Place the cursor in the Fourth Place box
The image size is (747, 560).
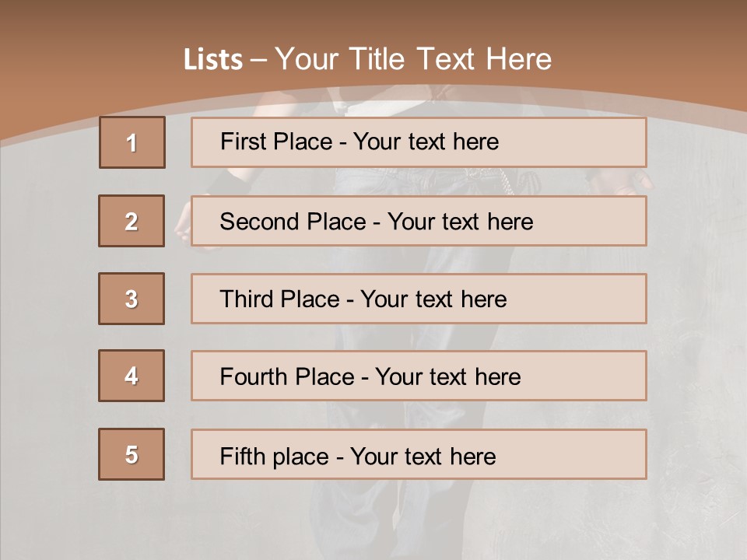point(419,376)
